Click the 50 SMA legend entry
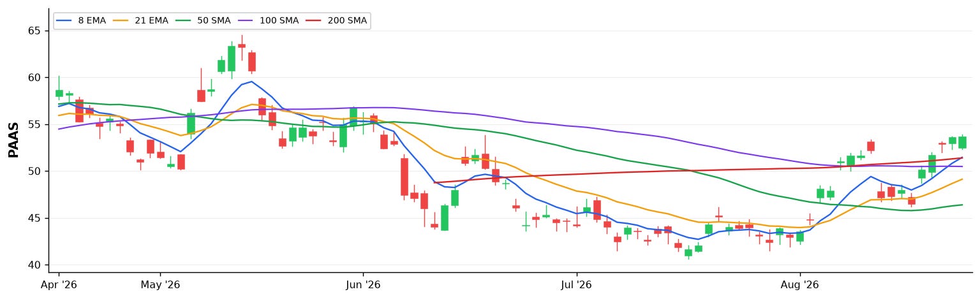This screenshot has height=299, width=980. pyautogui.click(x=204, y=20)
